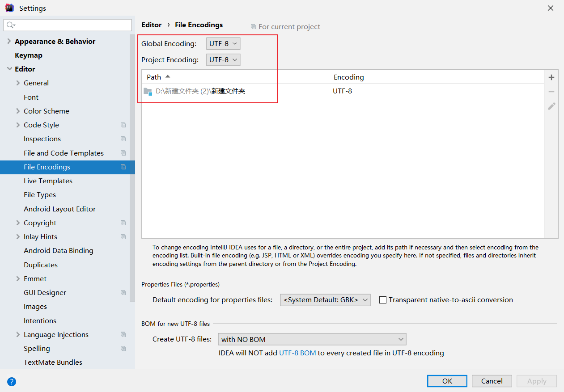Screen dimensions: 564x392
Task: Click the help question mark icon
Action: pos(12,381)
